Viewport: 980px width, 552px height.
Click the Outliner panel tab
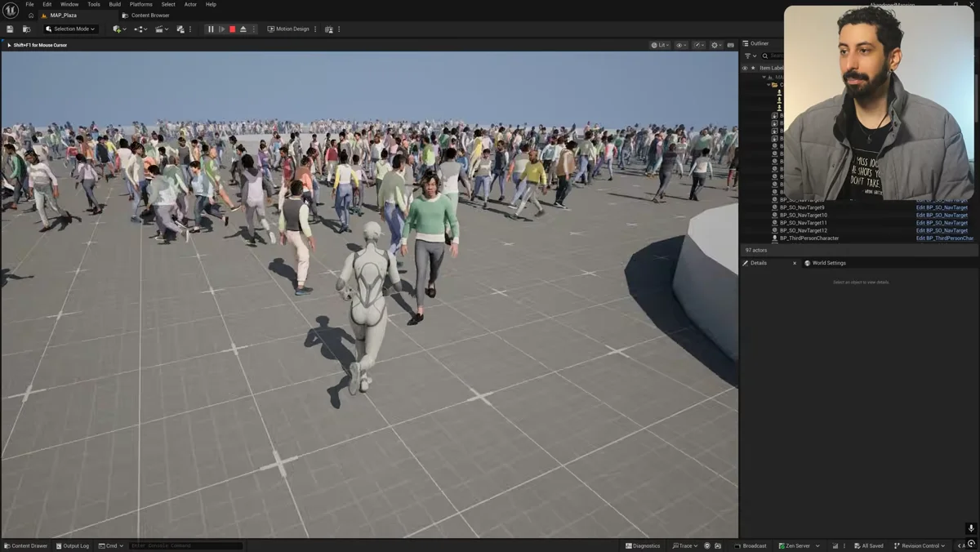[756, 43]
